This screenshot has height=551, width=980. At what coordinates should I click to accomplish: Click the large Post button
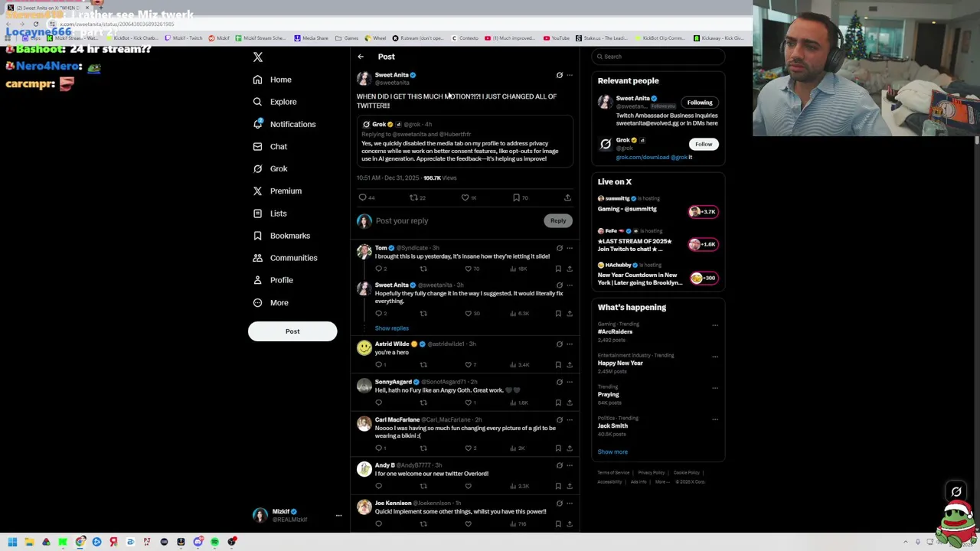pyautogui.click(x=292, y=331)
